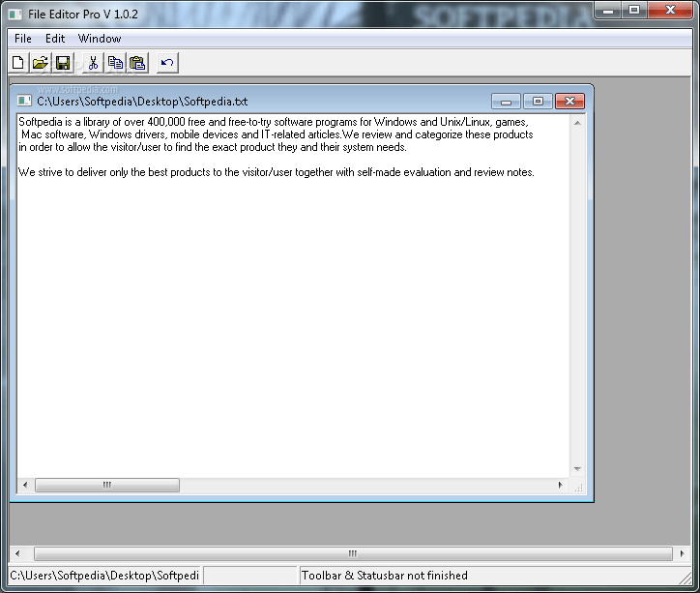Click the 'in order to allow' text line
The width and height of the screenshot is (700, 593).
(213, 147)
